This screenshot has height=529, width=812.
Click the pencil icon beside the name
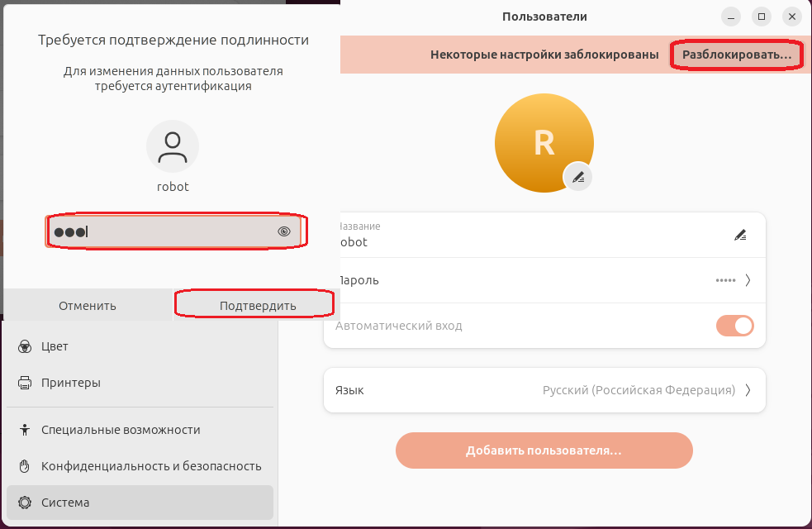[x=740, y=235]
